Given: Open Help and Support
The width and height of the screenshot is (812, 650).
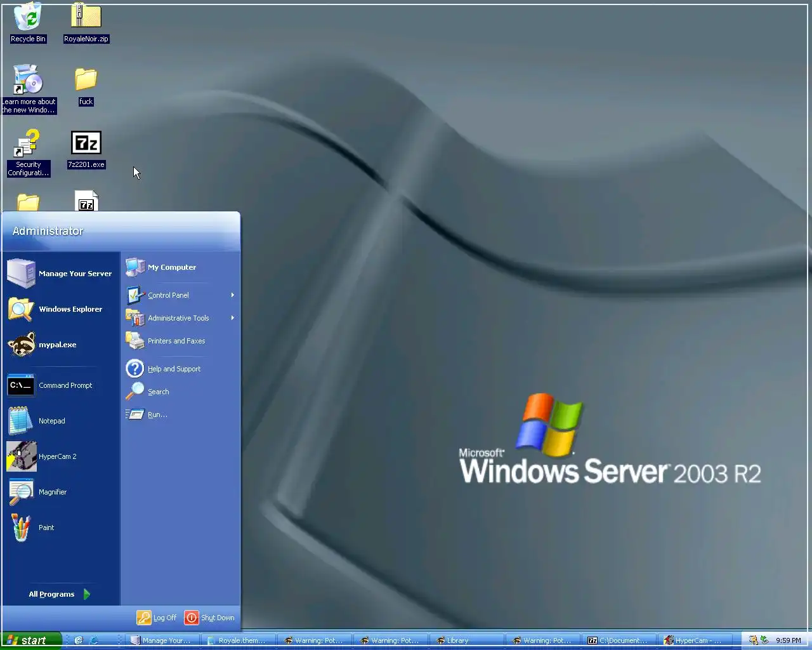Looking at the screenshot, I should (x=180, y=369).
